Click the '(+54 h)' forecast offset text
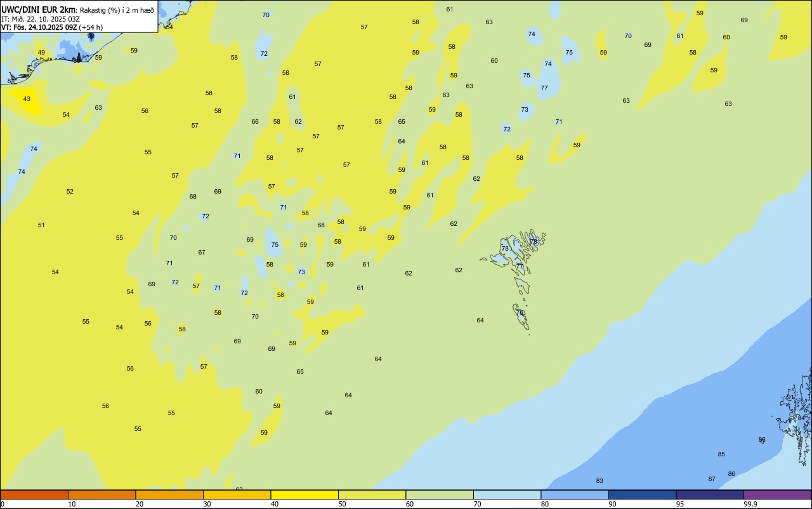 tap(91, 27)
